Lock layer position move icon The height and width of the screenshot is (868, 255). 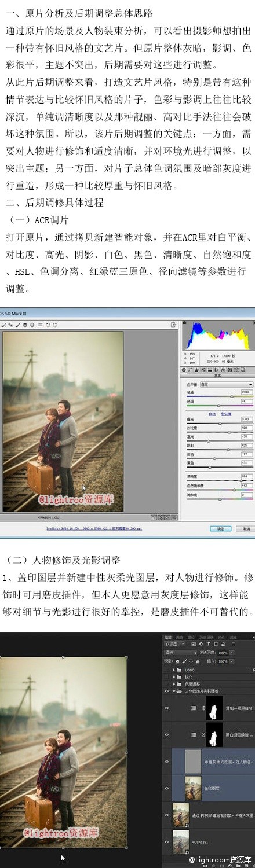[191, 661]
